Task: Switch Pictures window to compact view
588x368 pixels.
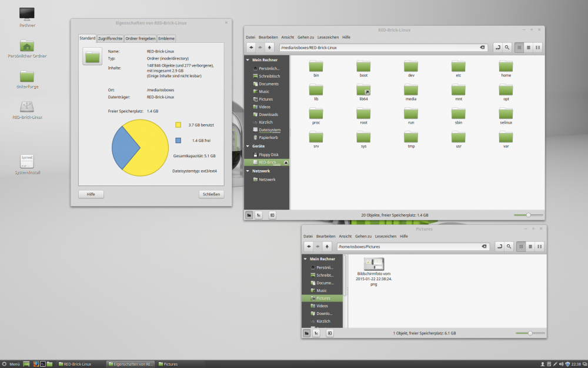Action: pos(539,246)
